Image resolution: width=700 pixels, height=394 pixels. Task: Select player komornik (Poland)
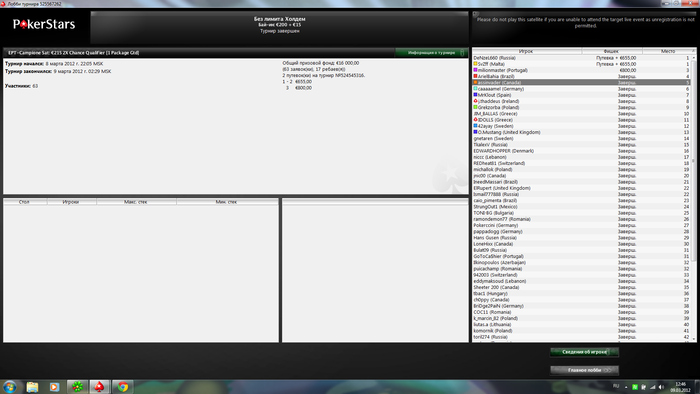582,331
